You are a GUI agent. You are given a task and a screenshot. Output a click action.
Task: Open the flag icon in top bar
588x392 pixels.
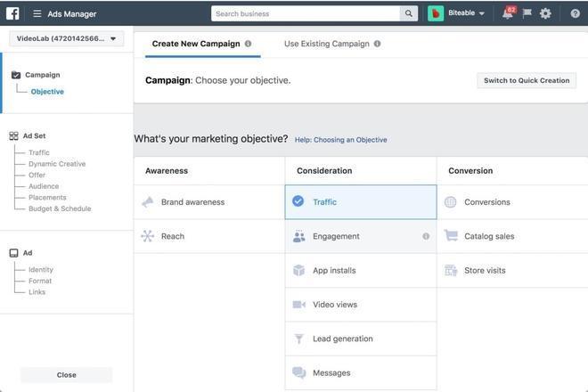pos(527,13)
